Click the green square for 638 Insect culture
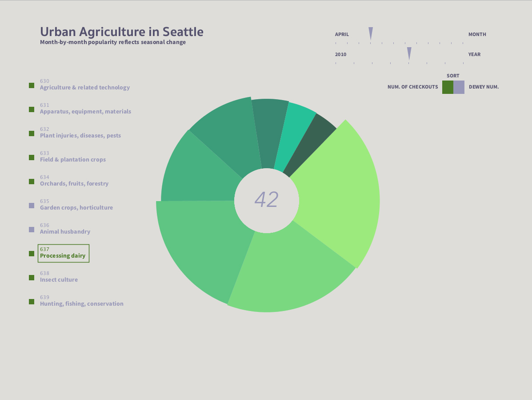 tap(32, 278)
